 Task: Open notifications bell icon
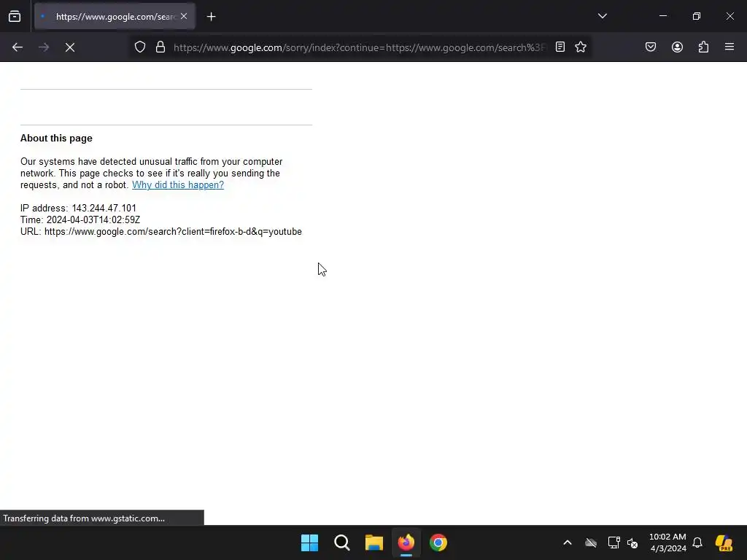pos(697,542)
